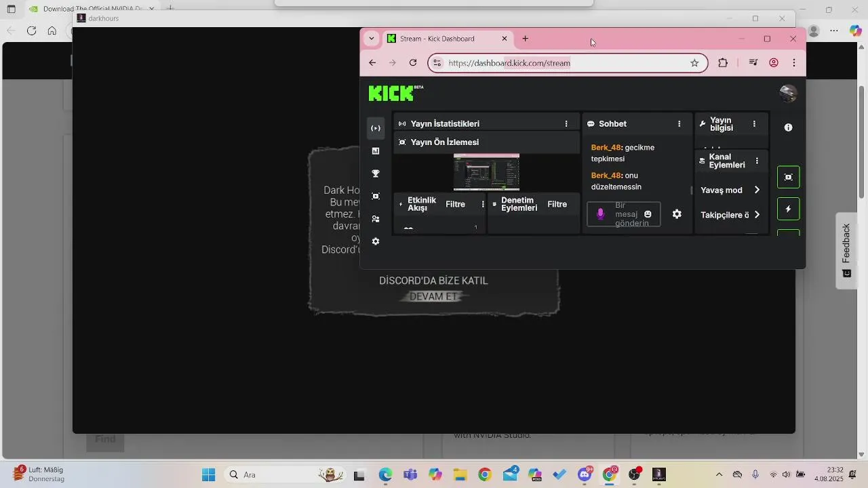The height and width of the screenshot is (488, 868).
Task: Open the Stream section in Kick sidebar
Action: pyautogui.click(x=376, y=128)
